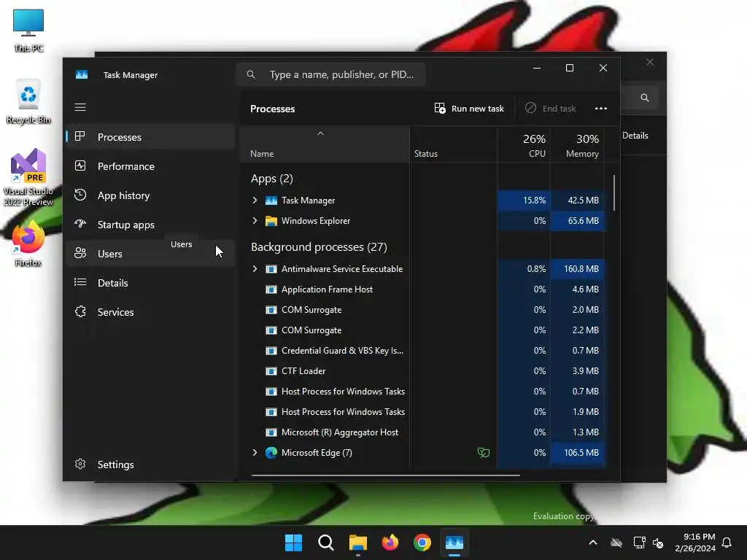Click the App history clock icon
Image resolution: width=747 pixels, height=560 pixels.
point(80,195)
